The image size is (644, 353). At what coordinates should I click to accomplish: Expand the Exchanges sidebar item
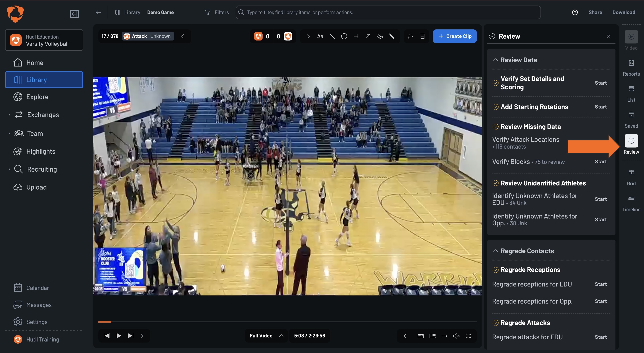(9, 115)
